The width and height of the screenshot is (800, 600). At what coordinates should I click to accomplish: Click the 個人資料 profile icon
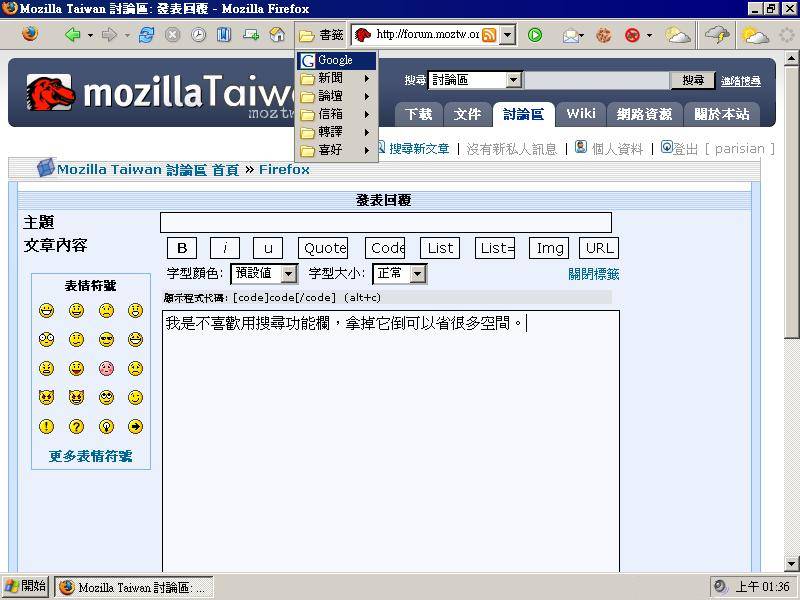pyautogui.click(x=581, y=147)
